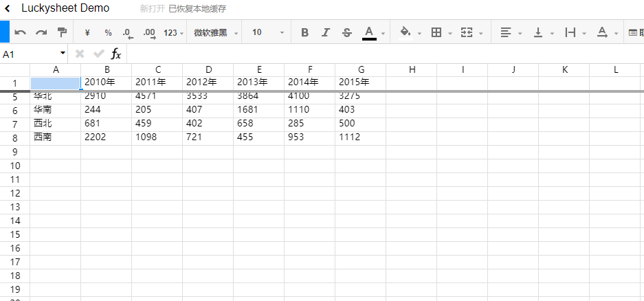Image resolution: width=644 pixels, height=301 pixels.
Task: Toggle italic formatting
Action: coord(326,33)
